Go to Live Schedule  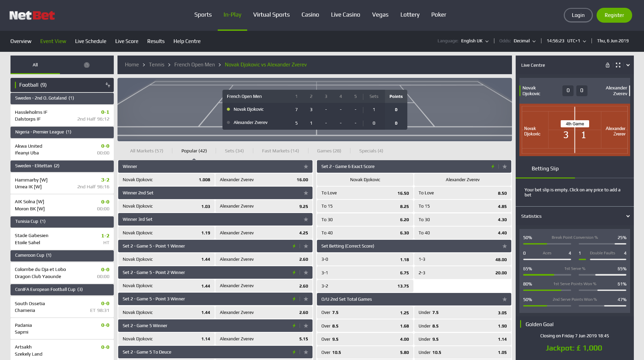click(91, 41)
